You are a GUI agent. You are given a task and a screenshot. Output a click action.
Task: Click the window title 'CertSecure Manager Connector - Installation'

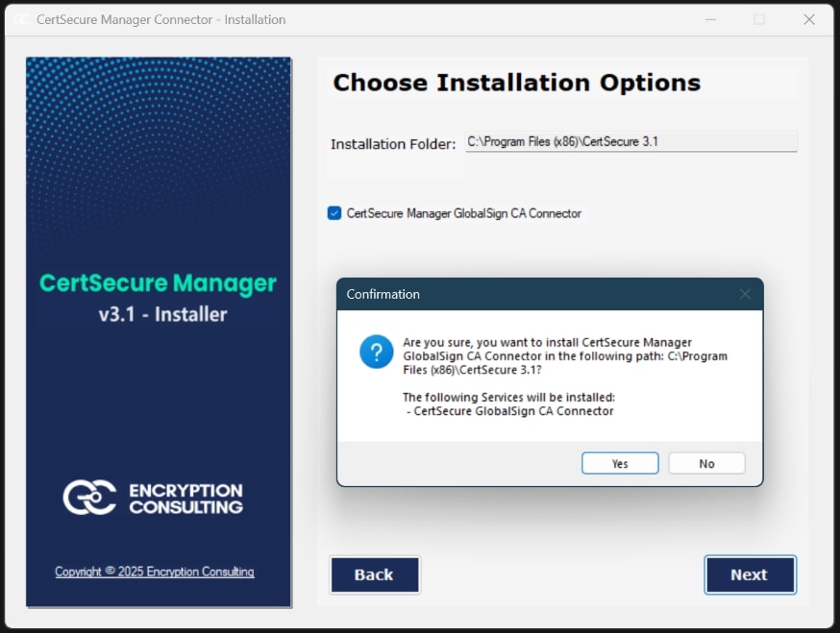point(161,20)
